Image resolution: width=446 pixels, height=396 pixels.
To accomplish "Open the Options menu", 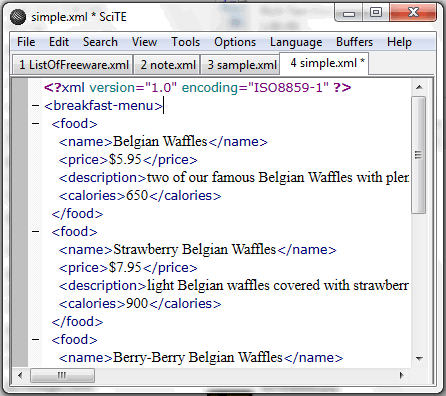I will click(x=235, y=42).
